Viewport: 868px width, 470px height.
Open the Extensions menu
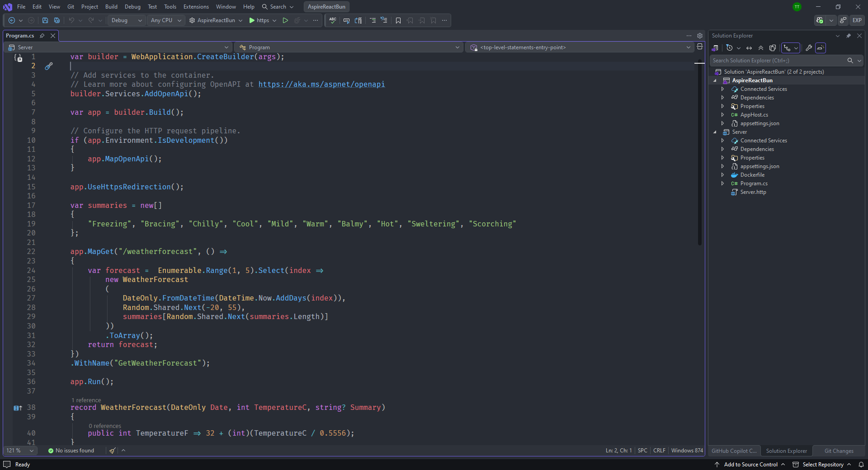coord(196,7)
